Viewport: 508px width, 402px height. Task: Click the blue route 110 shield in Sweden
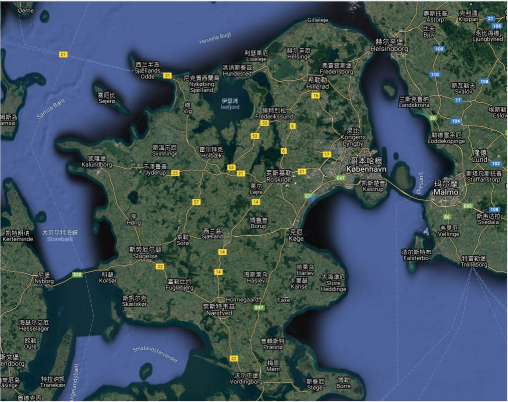coord(435,75)
